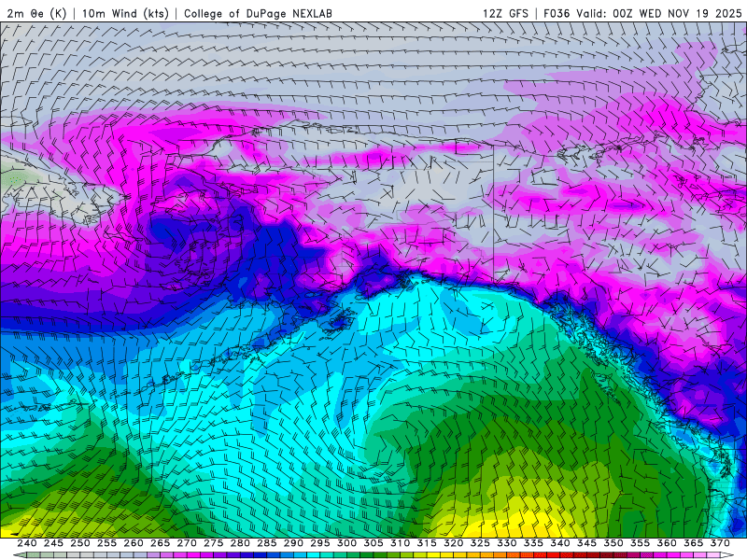The image size is (747, 560).
Task: Select the 360 value on the color scale
Action: point(667,543)
